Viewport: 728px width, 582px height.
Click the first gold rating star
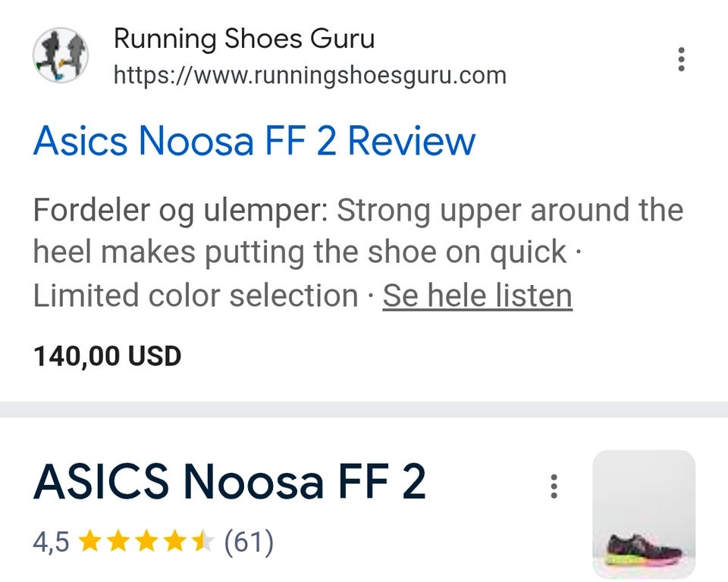(89, 542)
